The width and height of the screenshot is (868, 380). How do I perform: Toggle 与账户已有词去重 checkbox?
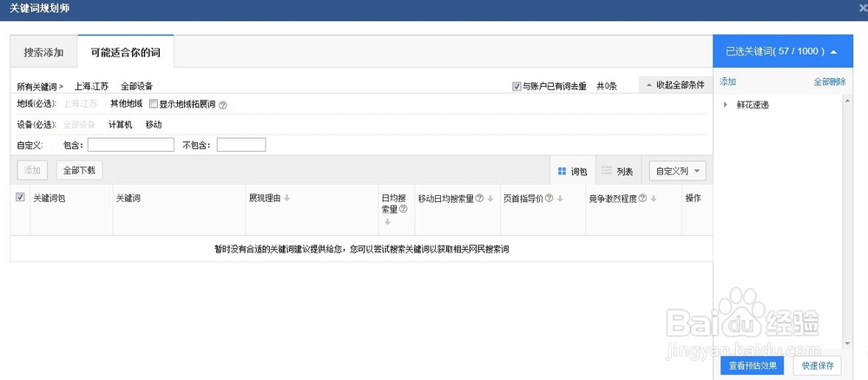click(x=516, y=86)
